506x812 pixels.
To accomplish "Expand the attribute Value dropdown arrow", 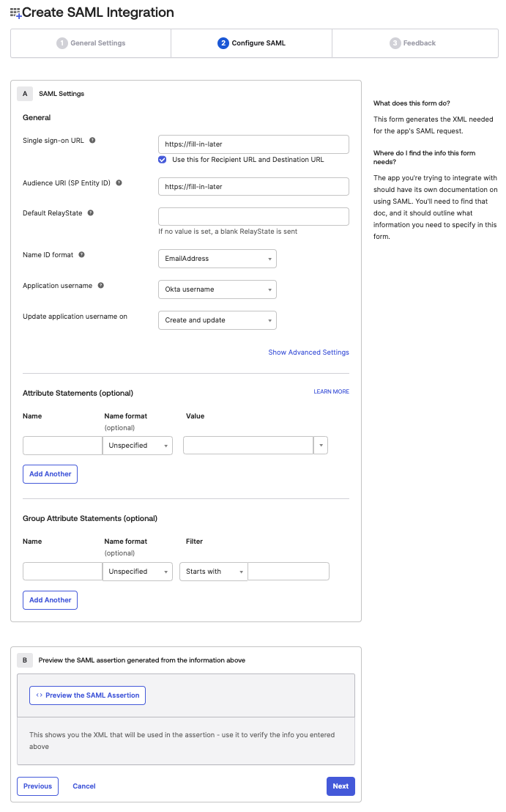I will [321, 446].
